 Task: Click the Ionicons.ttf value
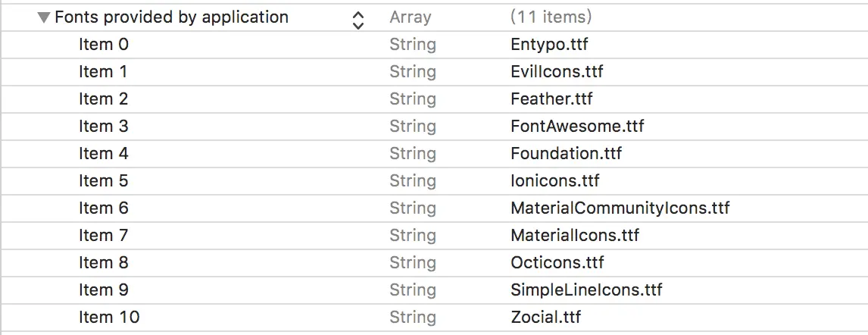tap(554, 181)
